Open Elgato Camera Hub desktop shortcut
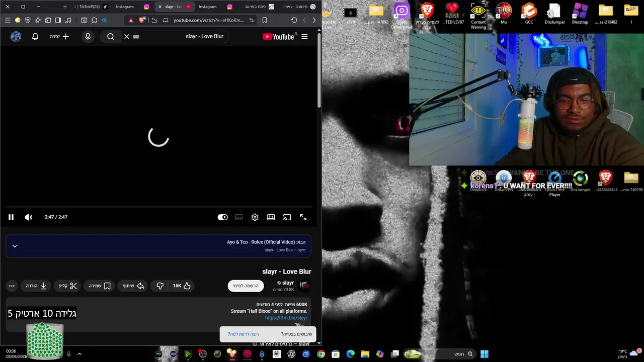 (401, 16)
